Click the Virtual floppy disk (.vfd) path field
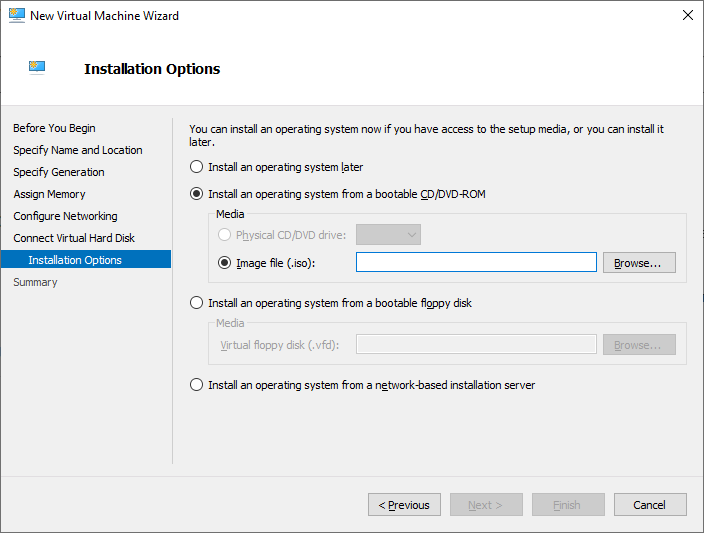 476,344
